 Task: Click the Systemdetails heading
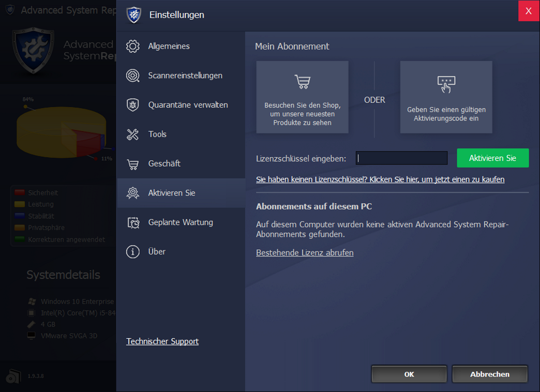(x=64, y=275)
